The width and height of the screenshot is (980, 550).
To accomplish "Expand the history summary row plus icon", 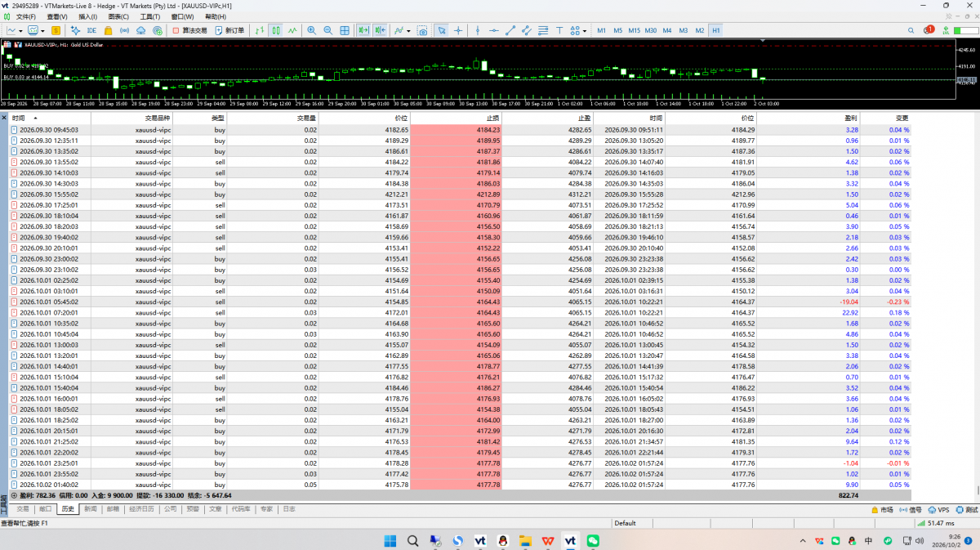I will coord(14,495).
